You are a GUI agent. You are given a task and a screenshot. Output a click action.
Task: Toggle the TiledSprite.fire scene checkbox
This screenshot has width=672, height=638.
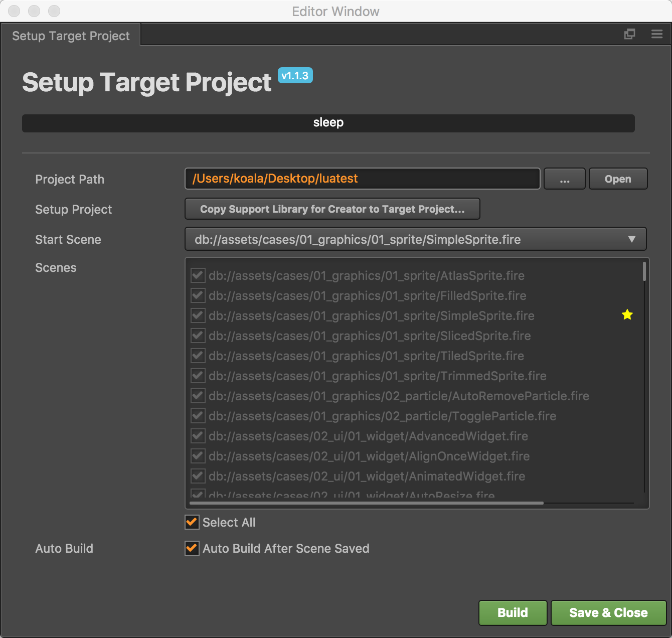pos(198,356)
